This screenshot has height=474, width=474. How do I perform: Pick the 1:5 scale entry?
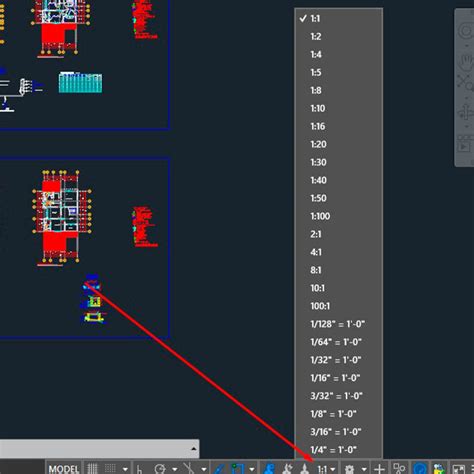[339, 72]
